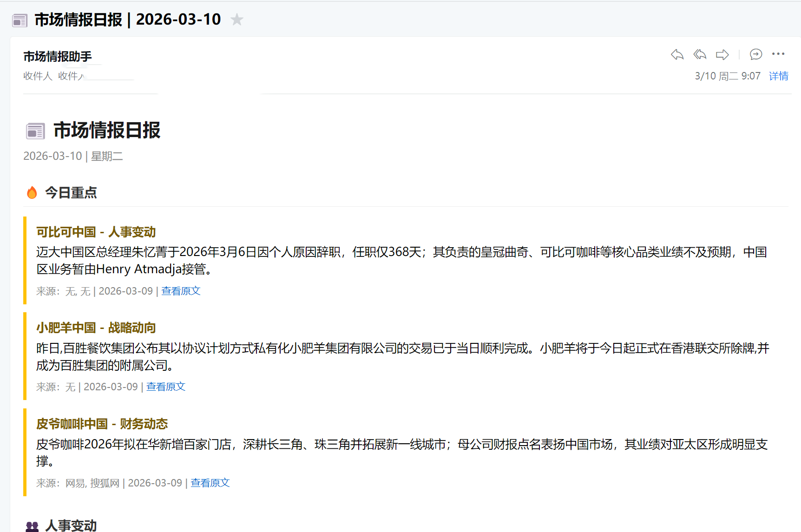Image resolution: width=801 pixels, height=532 pixels.
Task: Click sender name 市场情报助手
Action: pos(58,57)
